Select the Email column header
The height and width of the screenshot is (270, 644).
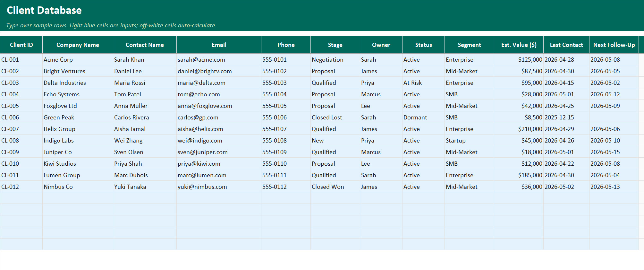pos(219,45)
